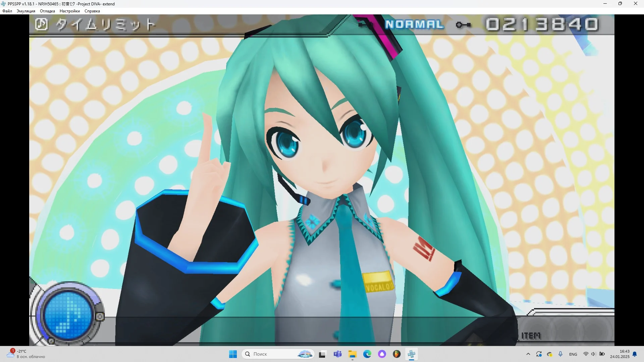Open the orange round app in taskbar
This screenshot has height=362, width=644.
click(x=397, y=354)
